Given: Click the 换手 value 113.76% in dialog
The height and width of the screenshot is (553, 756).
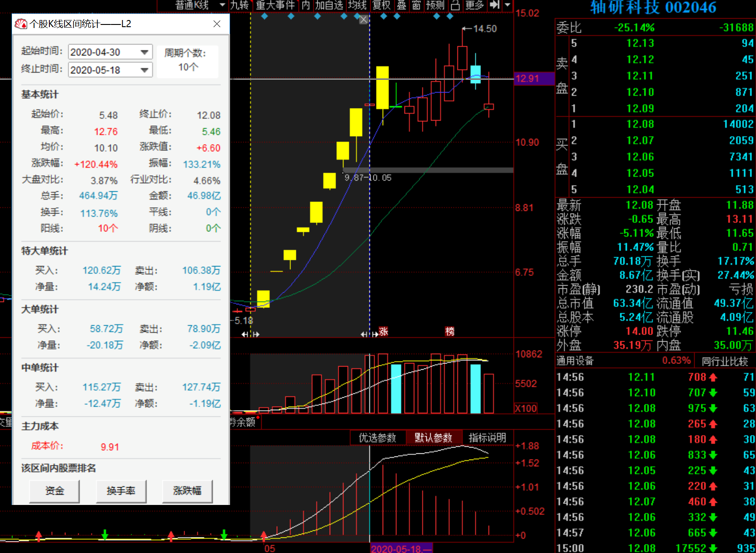Looking at the screenshot, I should 99,214.
